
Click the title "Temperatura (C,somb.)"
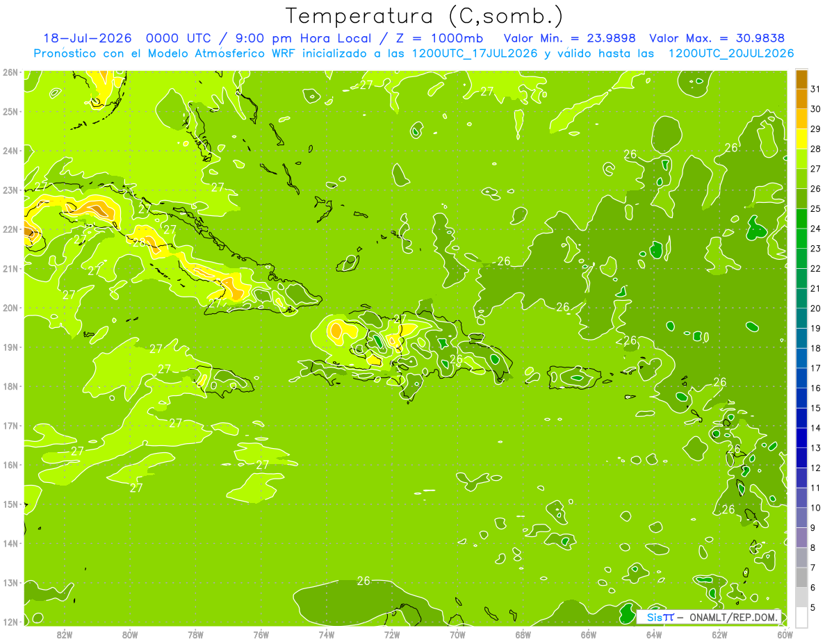[x=424, y=16]
